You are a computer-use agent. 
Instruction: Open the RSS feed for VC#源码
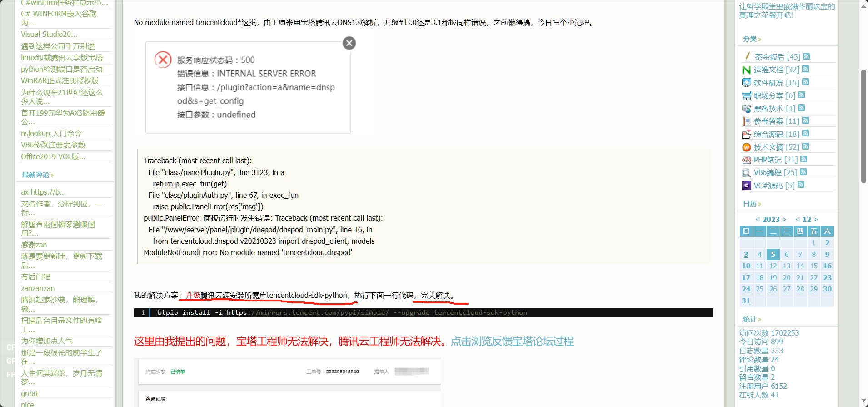pyautogui.click(x=801, y=185)
